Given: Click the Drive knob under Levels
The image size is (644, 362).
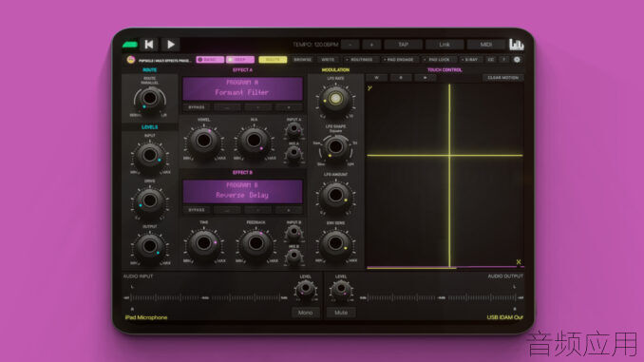Looking at the screenshot, I should [x=149, y=200].
